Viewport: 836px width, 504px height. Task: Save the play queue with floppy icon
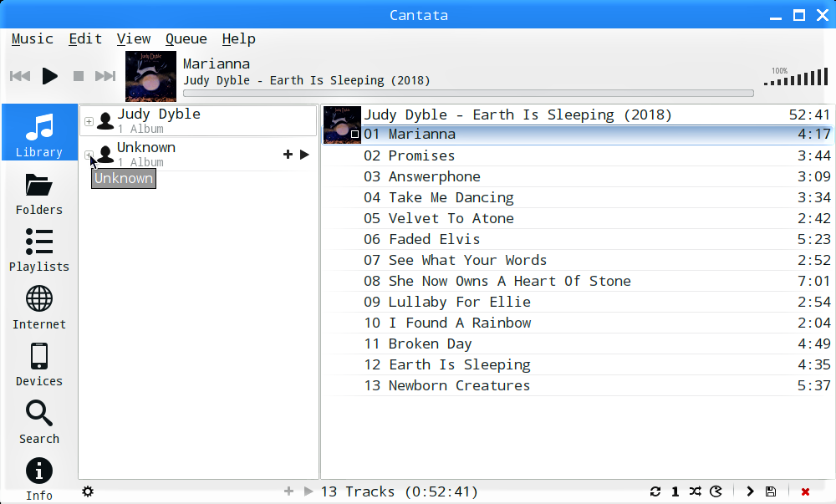click(x=771, y=491)
